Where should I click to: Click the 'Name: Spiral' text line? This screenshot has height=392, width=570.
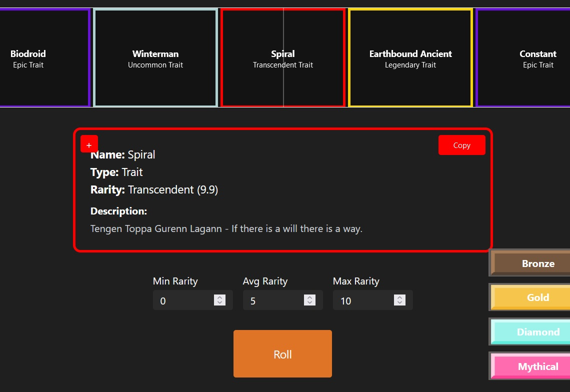point(123,155)
